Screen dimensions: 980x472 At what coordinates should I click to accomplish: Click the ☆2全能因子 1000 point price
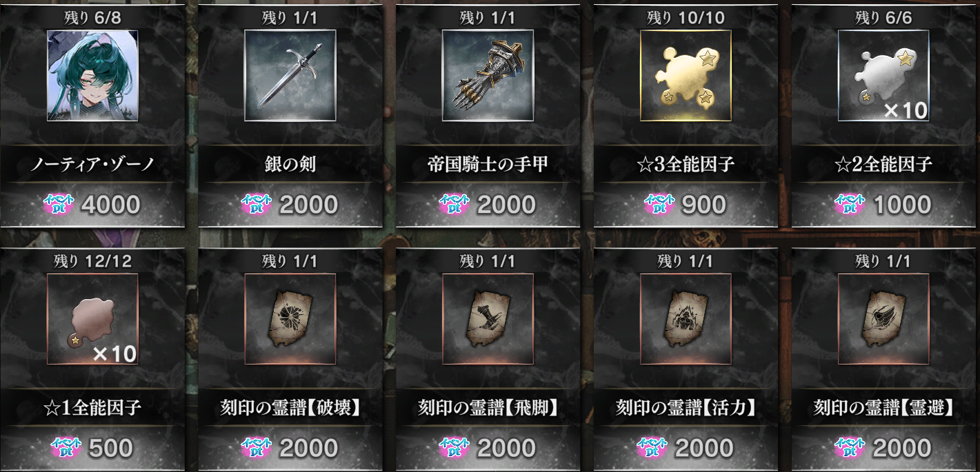tap(883, 205)
